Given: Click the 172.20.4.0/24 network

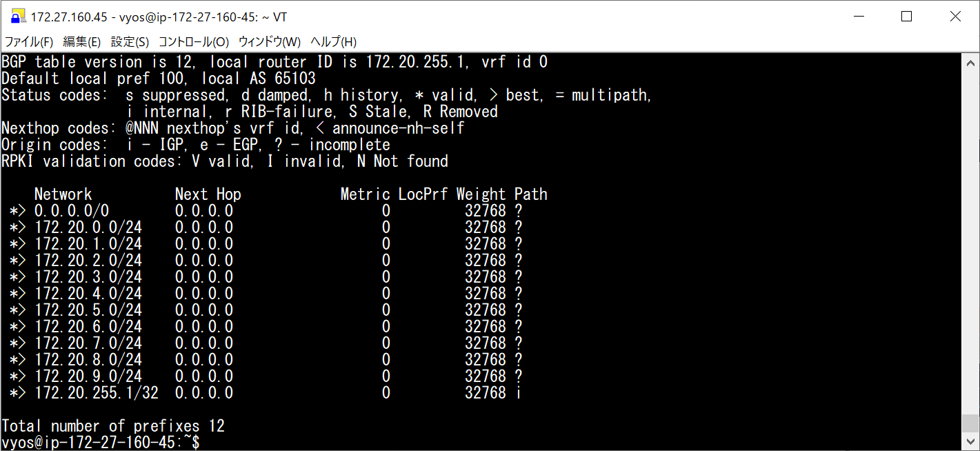Looking at the screenshot, I should 88,294.
